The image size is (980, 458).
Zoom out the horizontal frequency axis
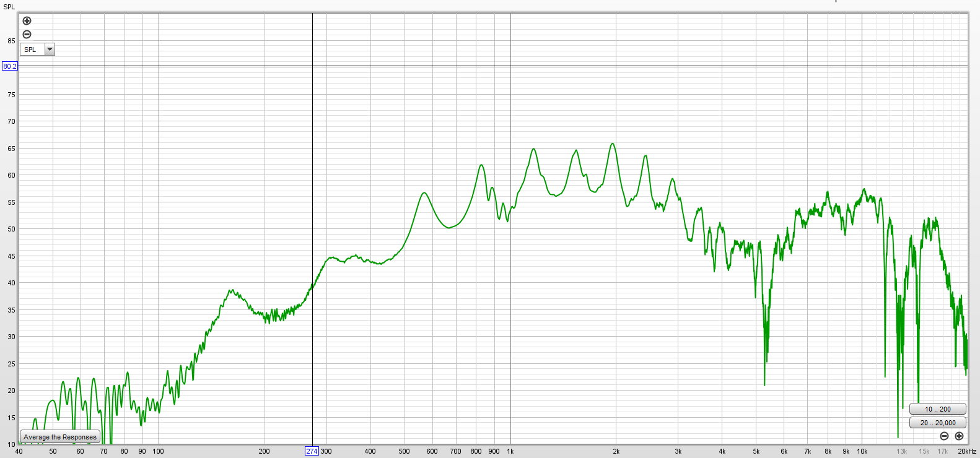coord(944,436)
